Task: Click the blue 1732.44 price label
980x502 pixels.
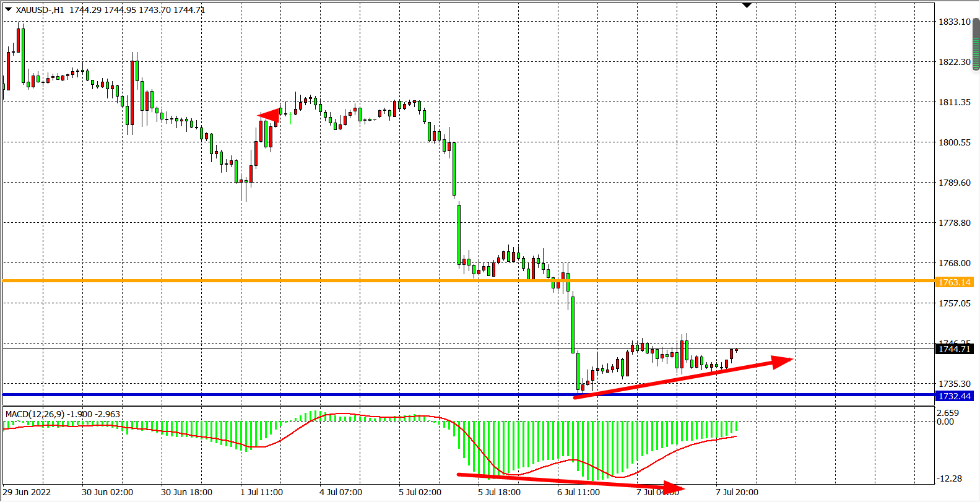Action: 954,396
